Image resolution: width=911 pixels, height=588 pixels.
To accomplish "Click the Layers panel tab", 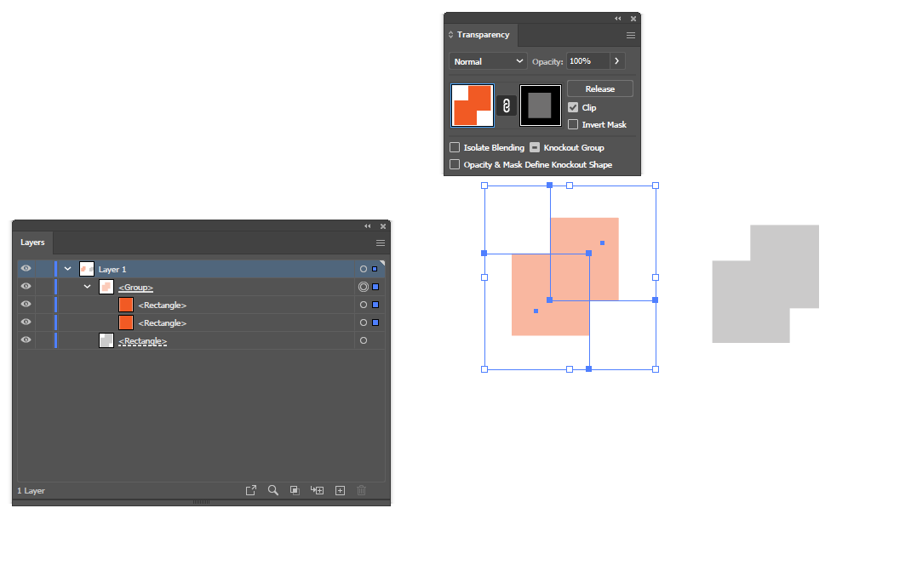I will tap(32, 243).
